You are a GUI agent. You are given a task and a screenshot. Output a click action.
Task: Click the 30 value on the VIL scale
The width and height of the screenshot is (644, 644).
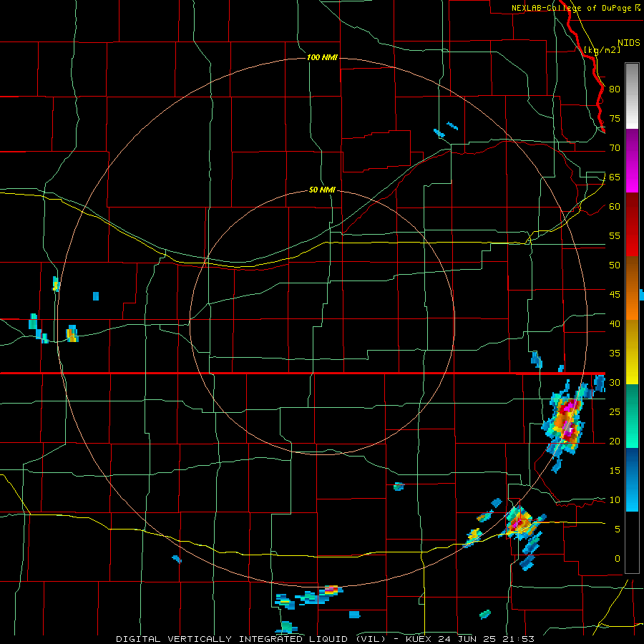coord(615,382)
